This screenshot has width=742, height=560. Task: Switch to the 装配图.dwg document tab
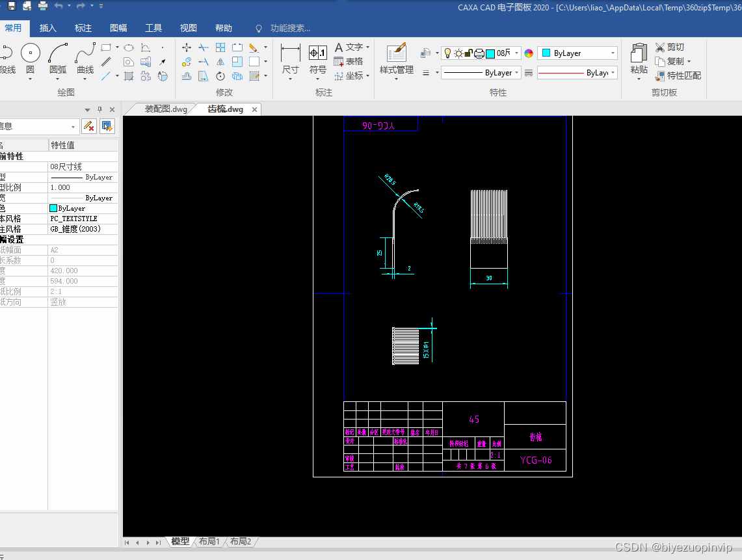[166, 109]
